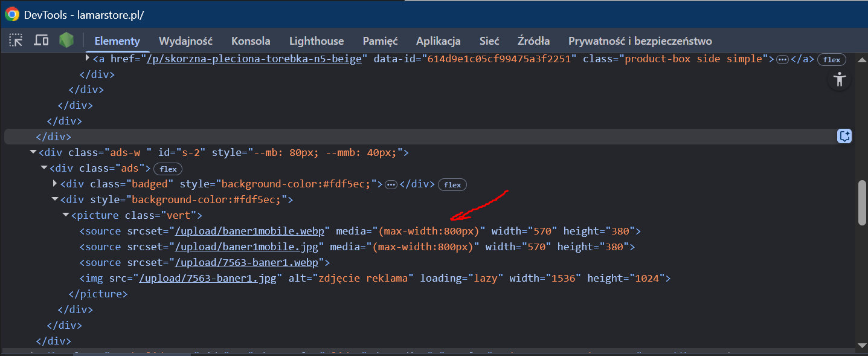Switch to the Konsola tab
The image size is (868, 356).
[250, 40]
